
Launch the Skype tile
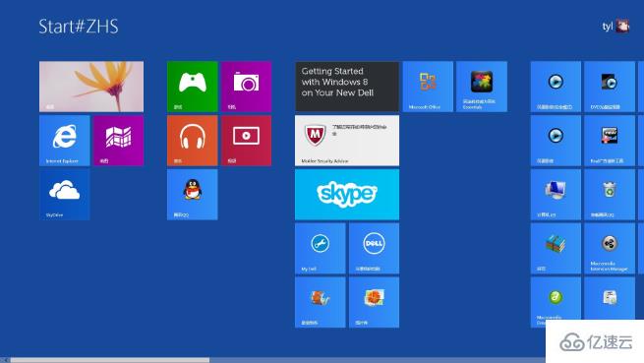pyautogui.click(x=347, y=195)
